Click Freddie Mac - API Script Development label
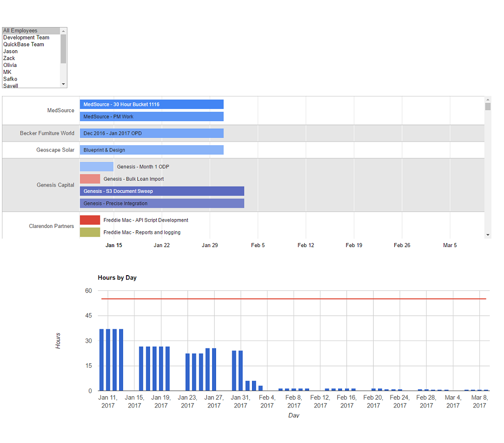This screenshot has width=504, height=443. pos(146,220)
